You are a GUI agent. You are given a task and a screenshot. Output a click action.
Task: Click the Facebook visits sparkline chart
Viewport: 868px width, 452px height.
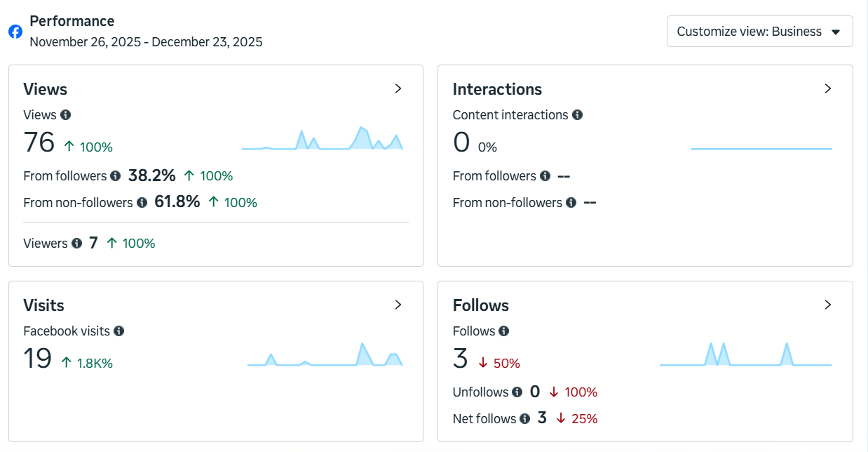point(325,355)
